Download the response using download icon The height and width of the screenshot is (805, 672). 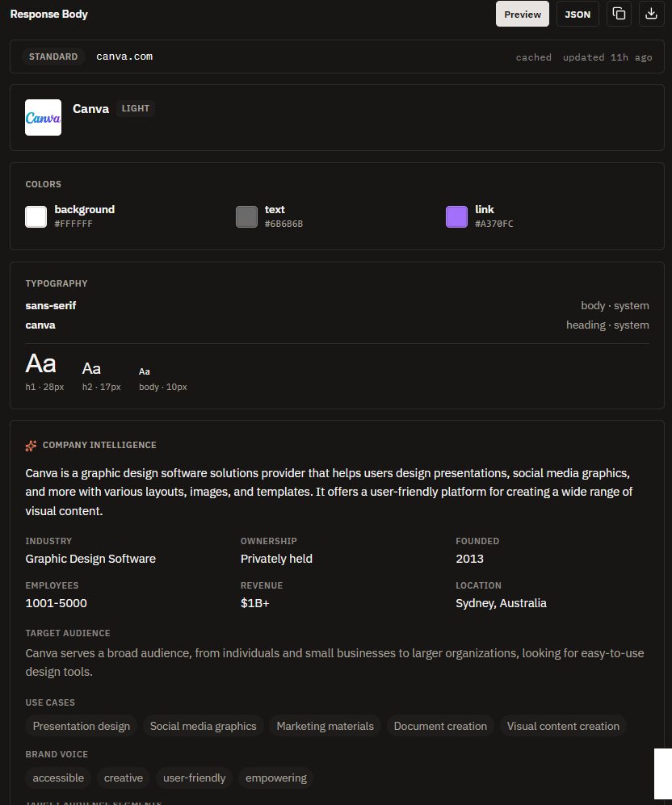[651, 14]
